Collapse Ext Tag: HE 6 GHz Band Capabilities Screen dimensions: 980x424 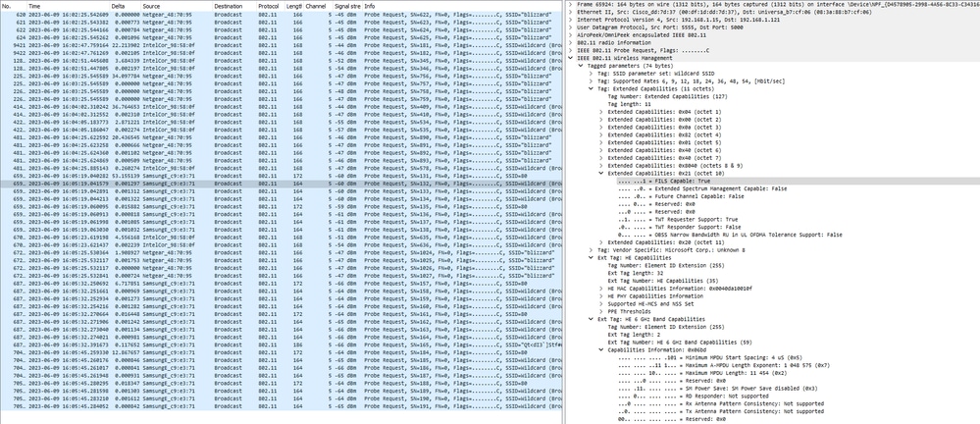tap(592, 319)
